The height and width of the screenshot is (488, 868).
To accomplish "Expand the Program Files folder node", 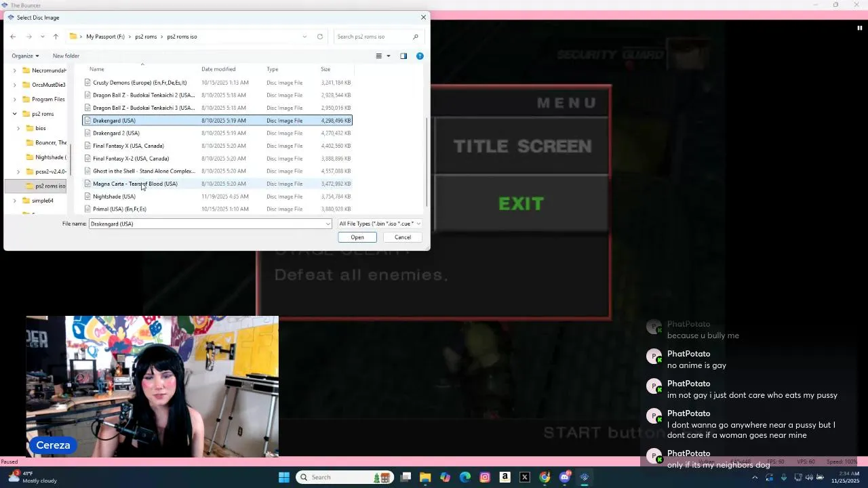I will tap(15, 100).
